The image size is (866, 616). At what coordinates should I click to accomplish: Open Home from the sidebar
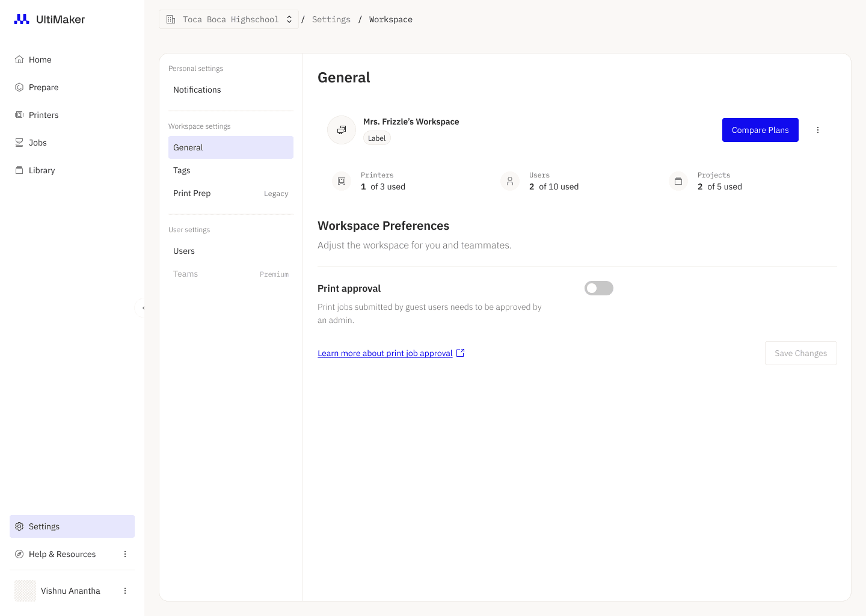coord(72,60)
